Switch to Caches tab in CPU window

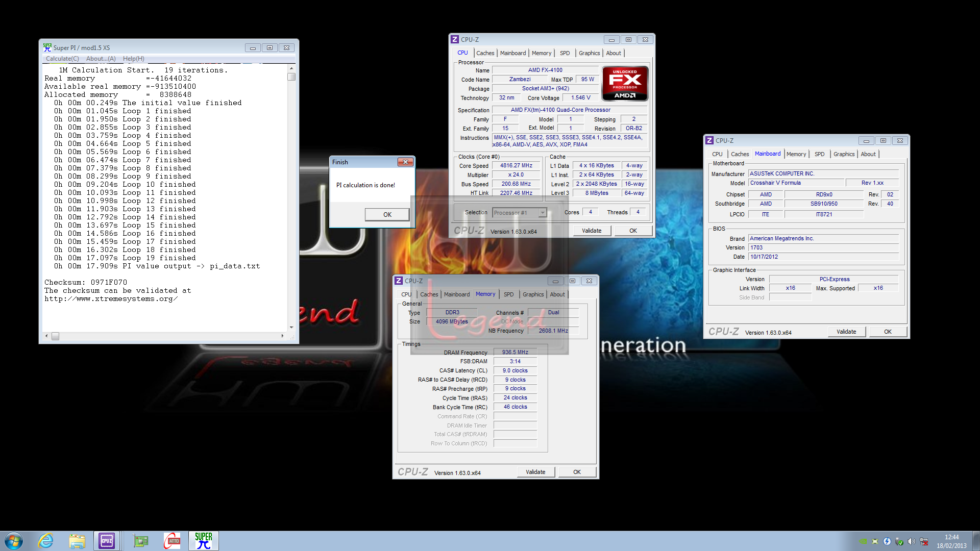click(x=485, y=53)
